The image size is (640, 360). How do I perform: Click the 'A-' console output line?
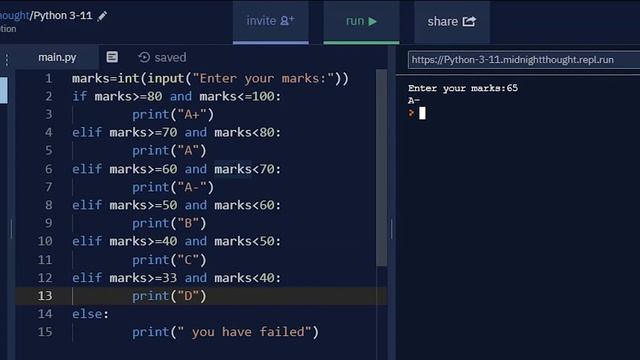pyautogui.click(x=414, y=100)
